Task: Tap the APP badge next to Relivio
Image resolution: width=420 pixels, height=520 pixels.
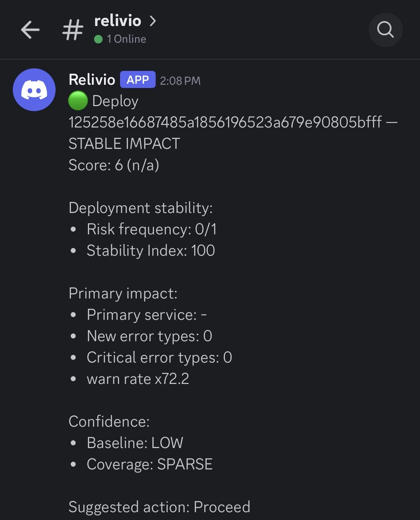Action: pos(138,80)
